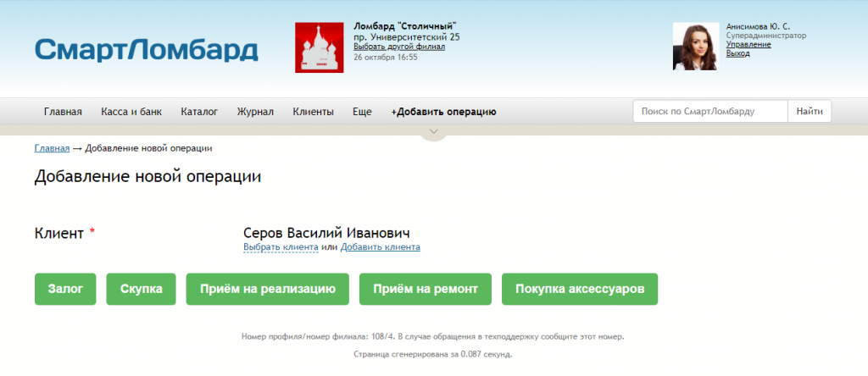868x376 pixels.
Task: Open the Главная menu item
Action: point(63,112)
